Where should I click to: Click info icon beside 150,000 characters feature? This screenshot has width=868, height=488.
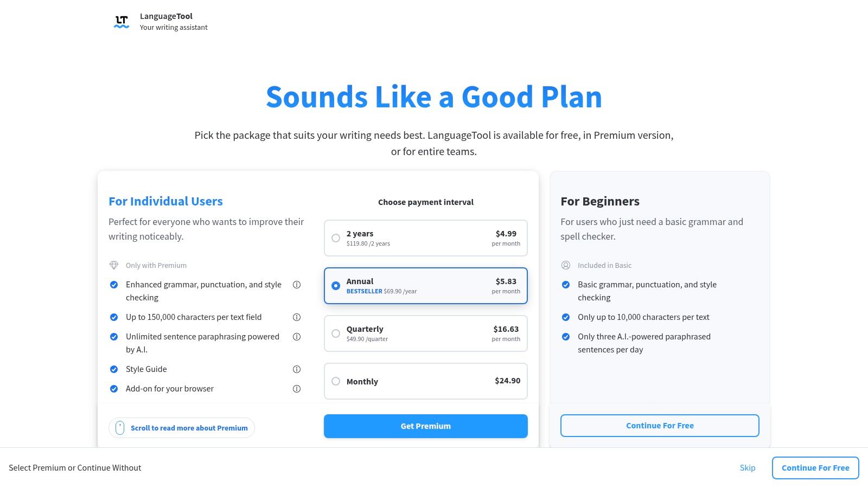click(x=297, y=317)
